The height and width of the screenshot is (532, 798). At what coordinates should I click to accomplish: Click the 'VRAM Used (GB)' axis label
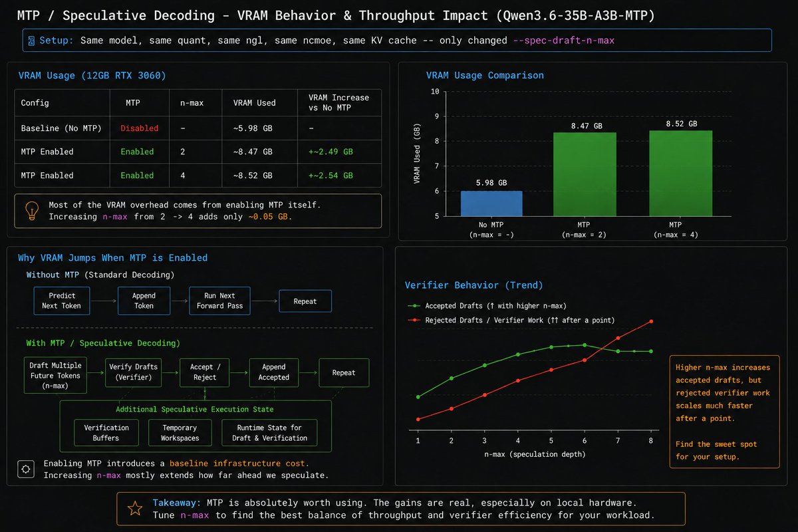coord(417,154)
